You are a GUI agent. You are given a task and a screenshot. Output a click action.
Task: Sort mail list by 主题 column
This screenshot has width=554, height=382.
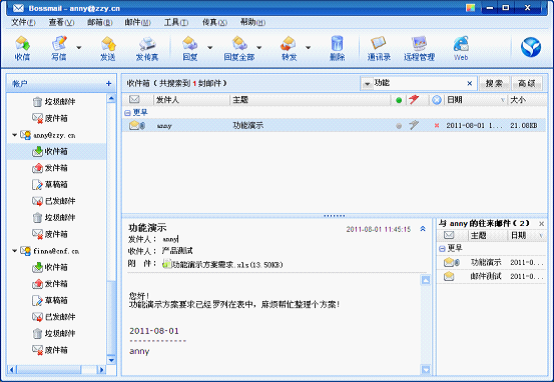click(310, 100)
